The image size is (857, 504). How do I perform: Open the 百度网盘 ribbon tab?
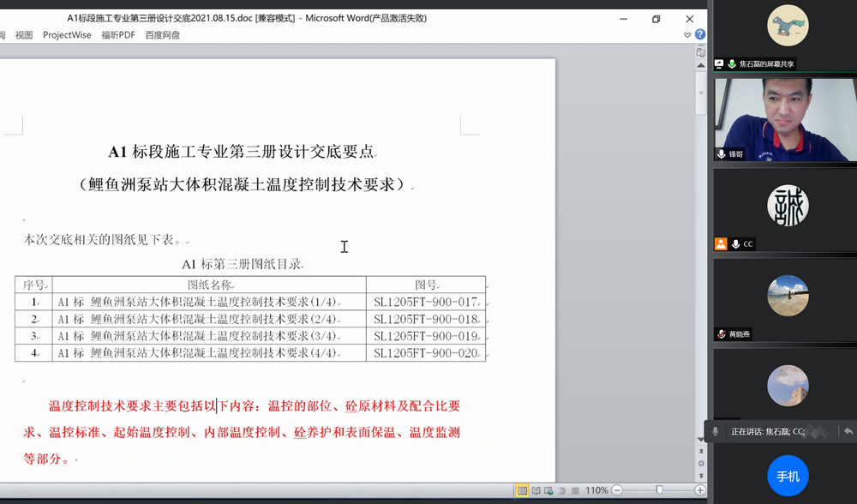point(162,35)
